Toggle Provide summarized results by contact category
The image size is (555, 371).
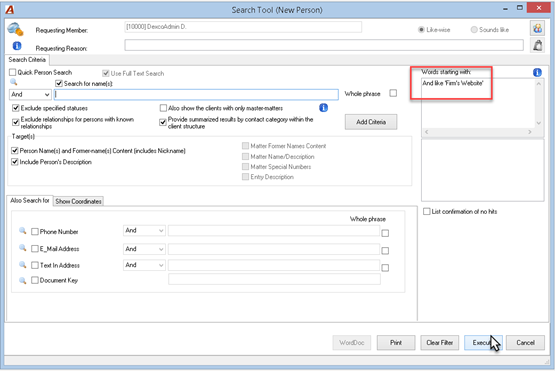[x=163, y=122]
